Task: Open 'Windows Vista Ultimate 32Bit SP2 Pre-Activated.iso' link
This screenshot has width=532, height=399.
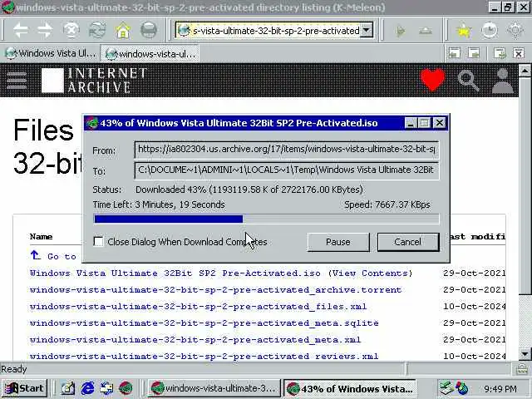Action: 175,273
